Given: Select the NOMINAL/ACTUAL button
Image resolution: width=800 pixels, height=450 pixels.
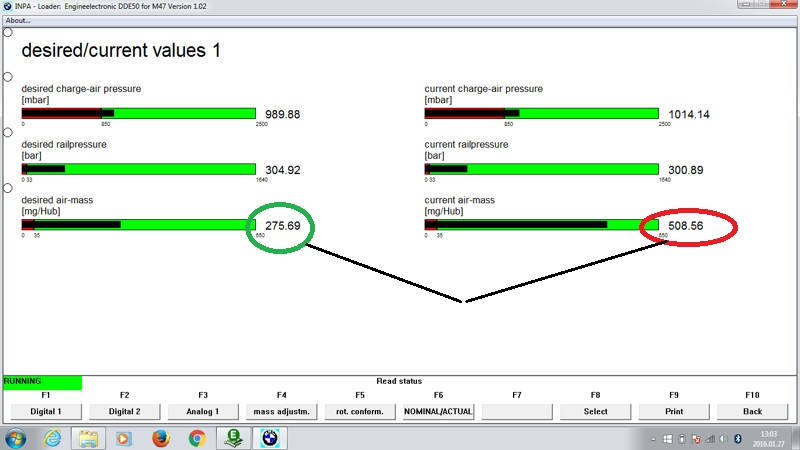Looking at the screenshot, I should pos(438,411).
